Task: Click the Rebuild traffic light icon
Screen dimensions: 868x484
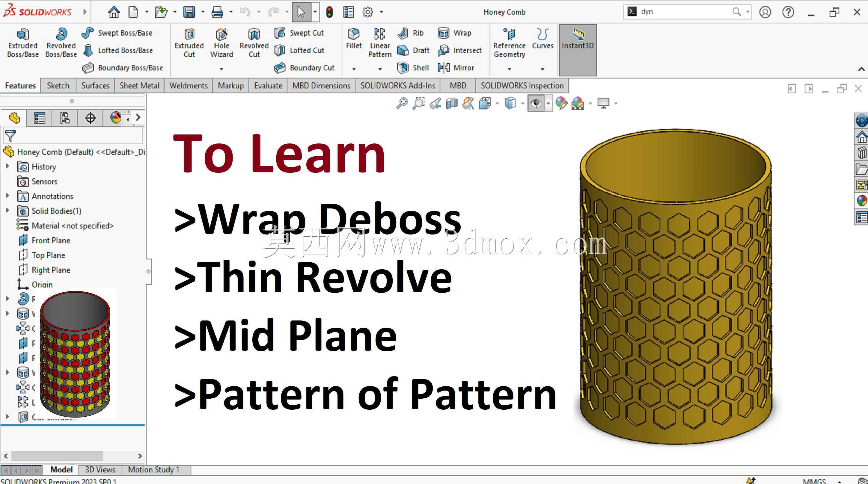Action: coord(329,12)
